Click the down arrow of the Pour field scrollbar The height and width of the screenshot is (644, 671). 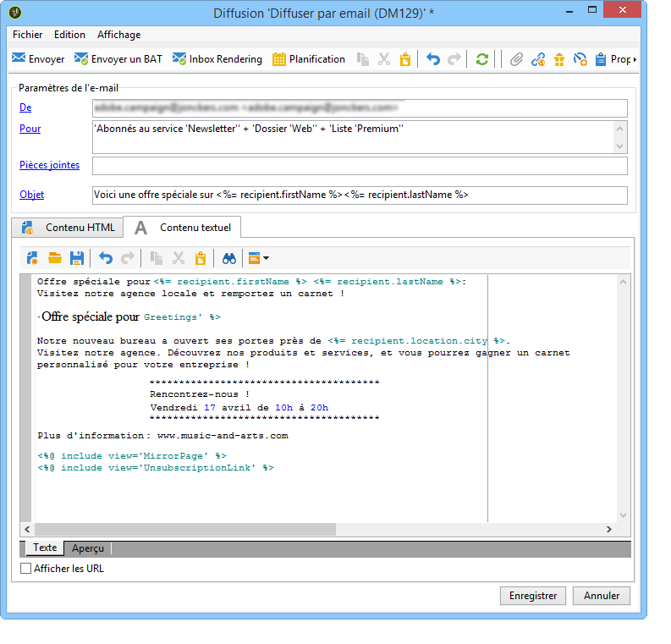pyautogui.click(x=621, y=146)
